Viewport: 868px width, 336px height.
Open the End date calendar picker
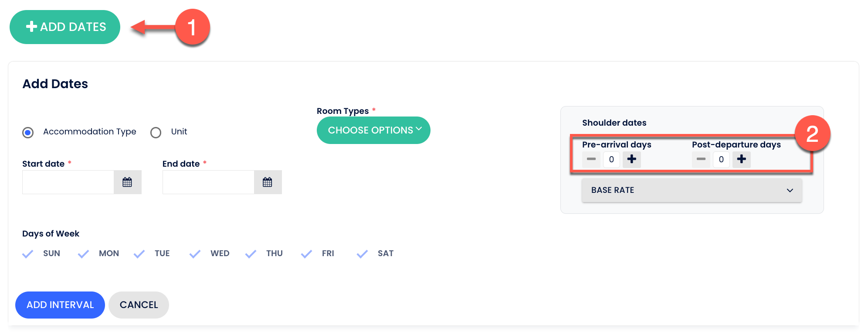point(268,182)
